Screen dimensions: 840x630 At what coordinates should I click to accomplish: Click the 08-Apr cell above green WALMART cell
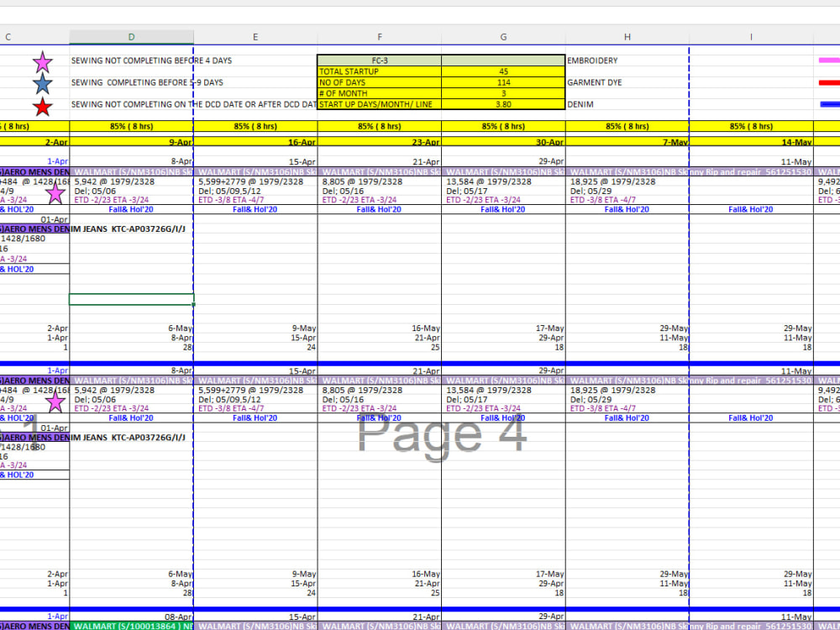point(131,617)
